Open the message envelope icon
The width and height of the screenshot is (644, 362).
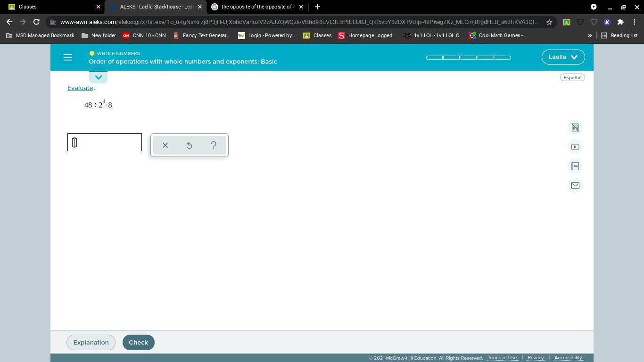[575, 185]
